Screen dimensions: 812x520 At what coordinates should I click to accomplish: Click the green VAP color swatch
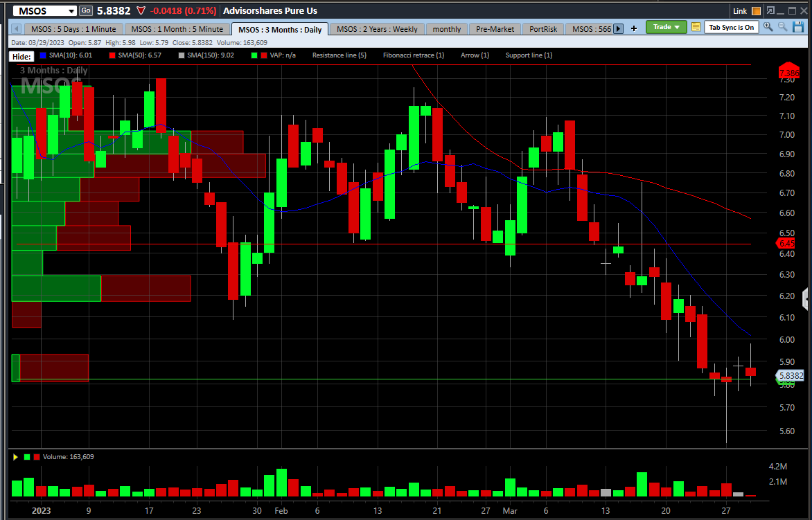[254, 55]
